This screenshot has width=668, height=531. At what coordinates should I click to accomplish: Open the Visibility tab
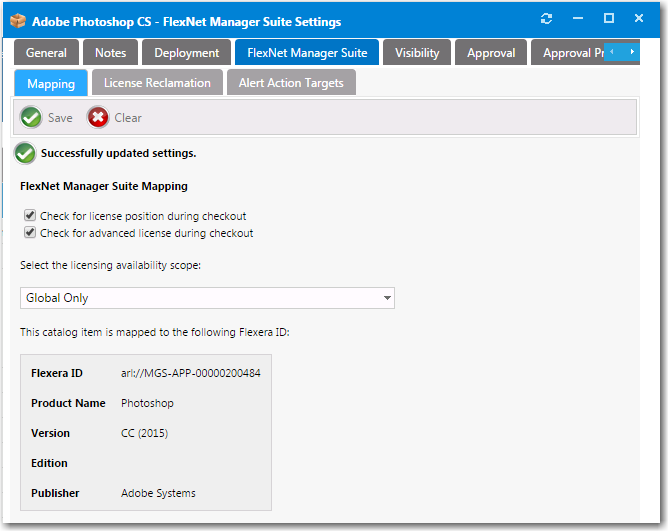click(416, 53)
